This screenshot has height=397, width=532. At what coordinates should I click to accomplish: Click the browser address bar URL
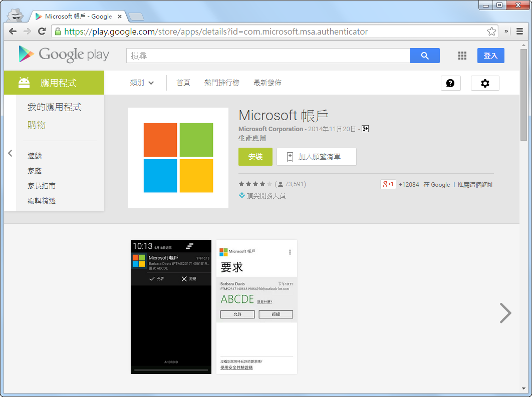[216, 32]
